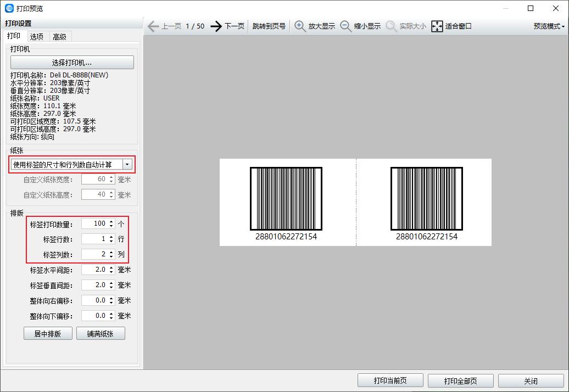Screen dimensions: 569x392
Task: Click the actual size magnifier icon
Action: 392,26
